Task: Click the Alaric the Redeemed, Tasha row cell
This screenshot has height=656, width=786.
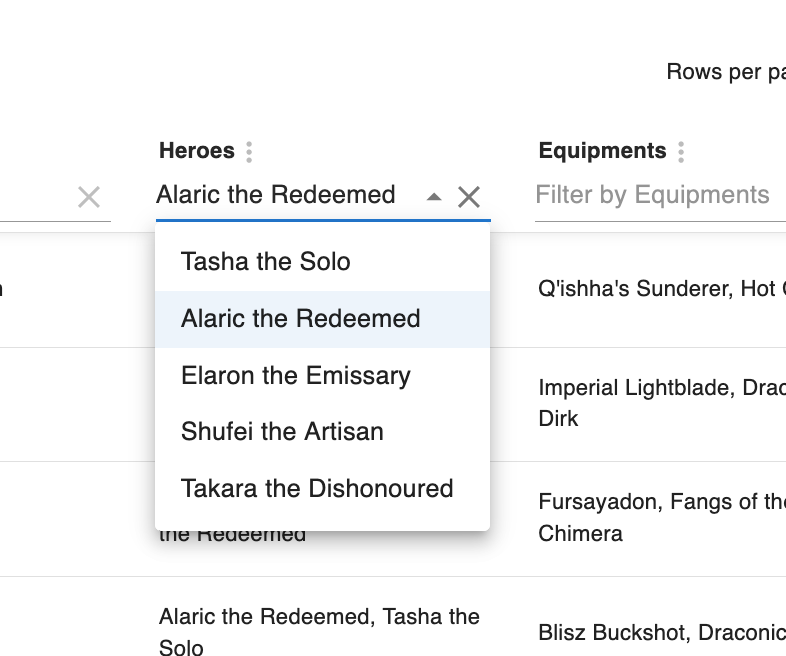Action: [x=318, y=632]
